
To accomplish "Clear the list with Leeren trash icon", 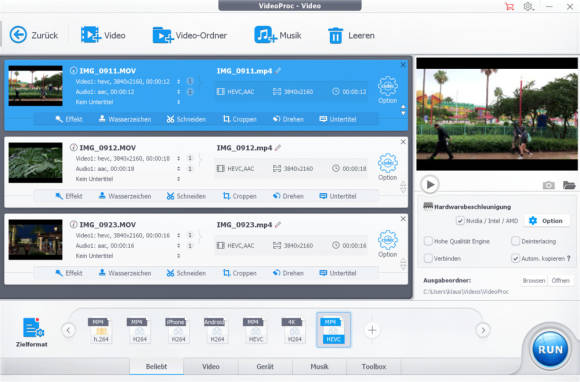I will pos(335,36).
